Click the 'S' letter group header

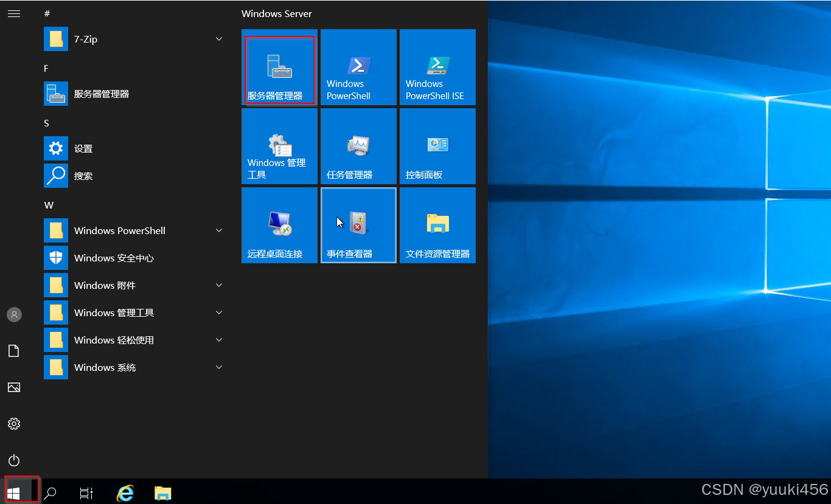[x=46, y=123]
